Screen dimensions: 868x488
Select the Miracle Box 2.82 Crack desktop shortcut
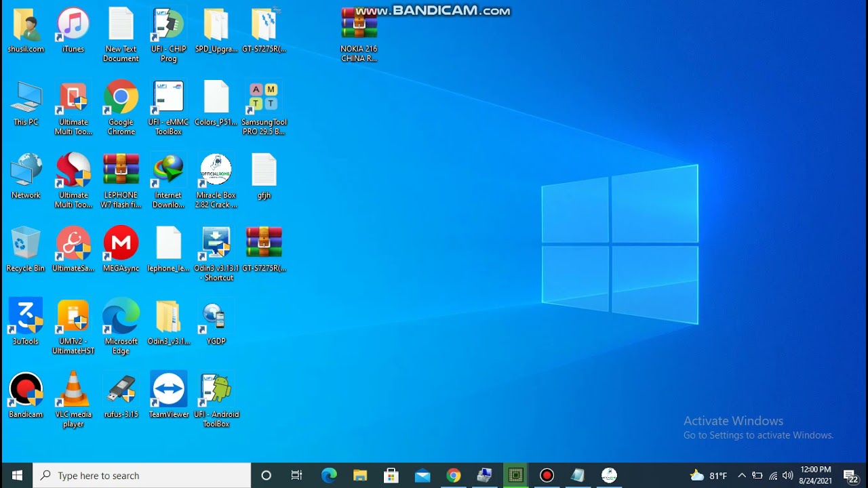(x=216, y=182)
